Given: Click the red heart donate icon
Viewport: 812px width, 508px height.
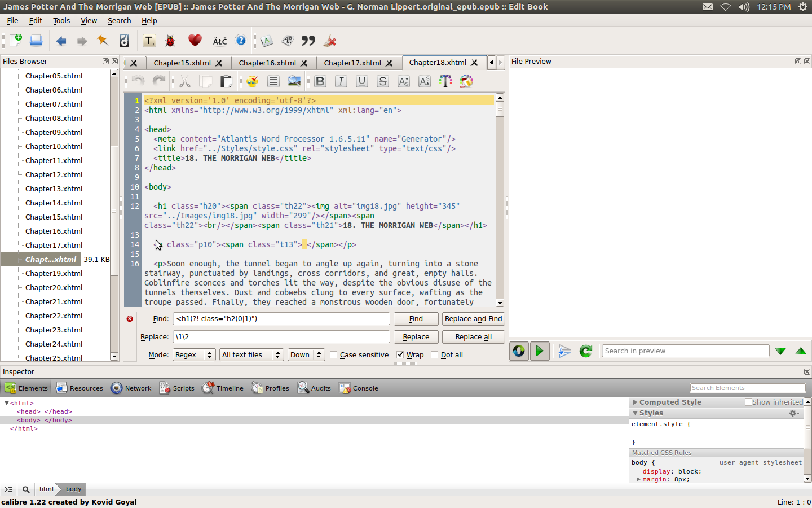Looking at the screenshot, I should [195, 41].
